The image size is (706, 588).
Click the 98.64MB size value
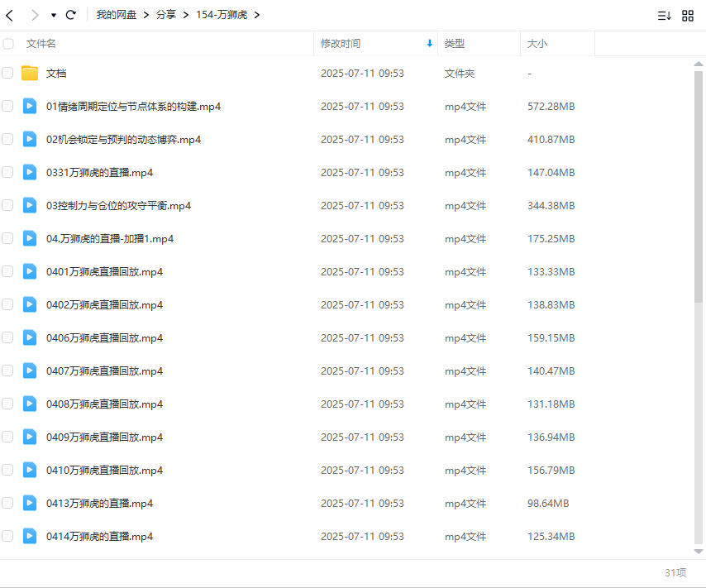pyautogui.click(x=548, y=504)
